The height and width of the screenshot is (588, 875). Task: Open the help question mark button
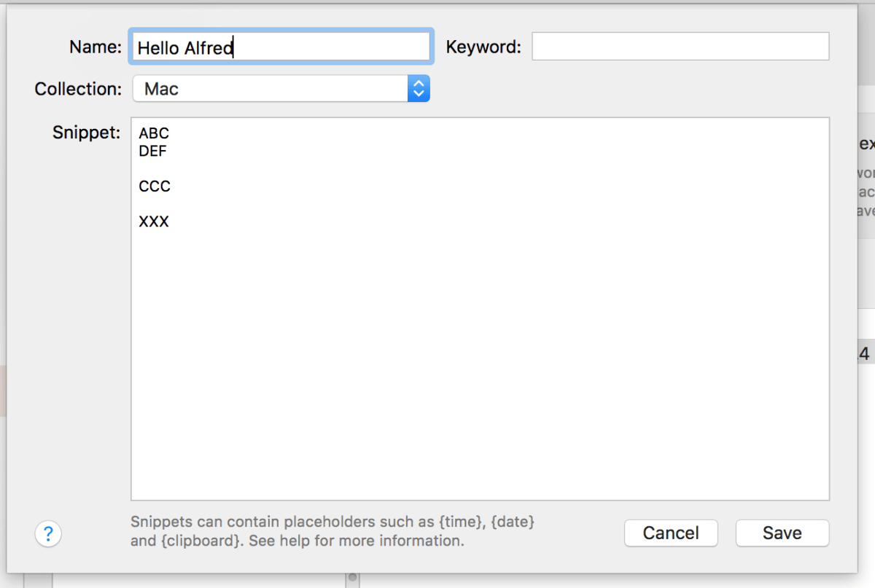pos(48,533)
